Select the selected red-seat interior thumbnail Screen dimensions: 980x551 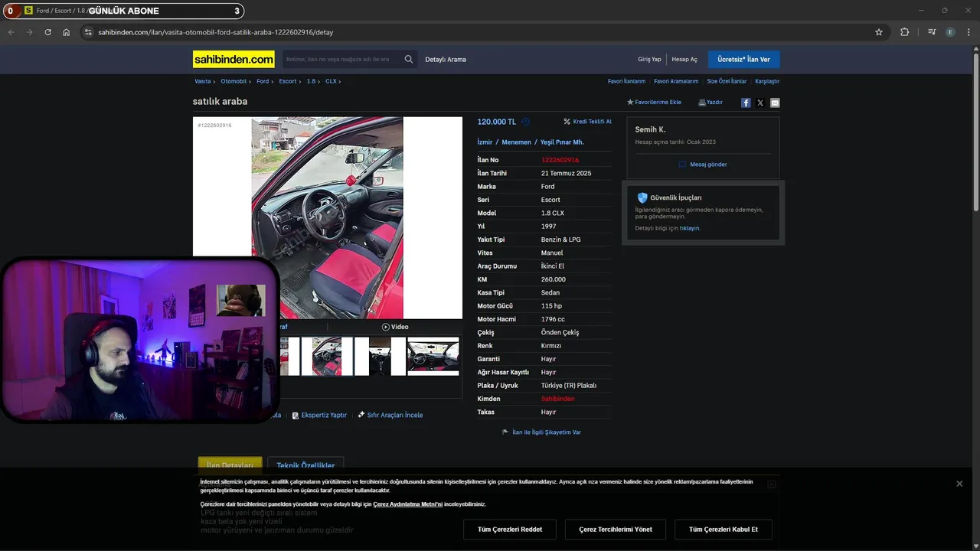327,357
